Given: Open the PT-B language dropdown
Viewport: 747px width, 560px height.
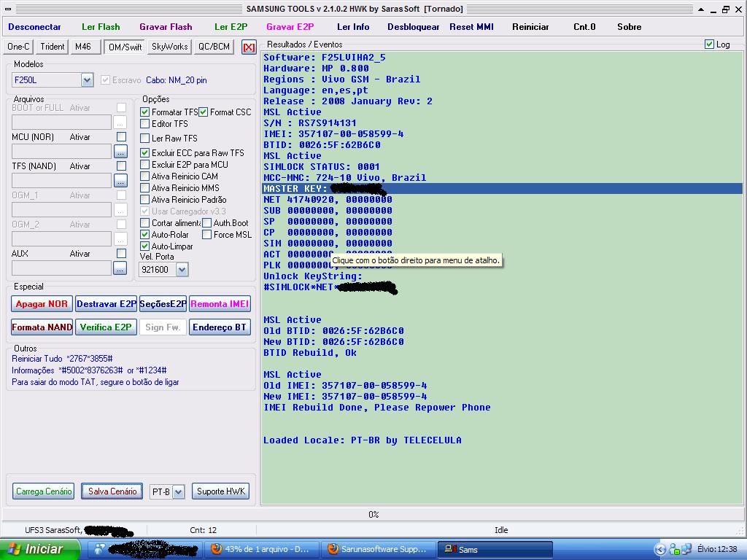Looking at the screenshot, I should click(x=178, y=492).
